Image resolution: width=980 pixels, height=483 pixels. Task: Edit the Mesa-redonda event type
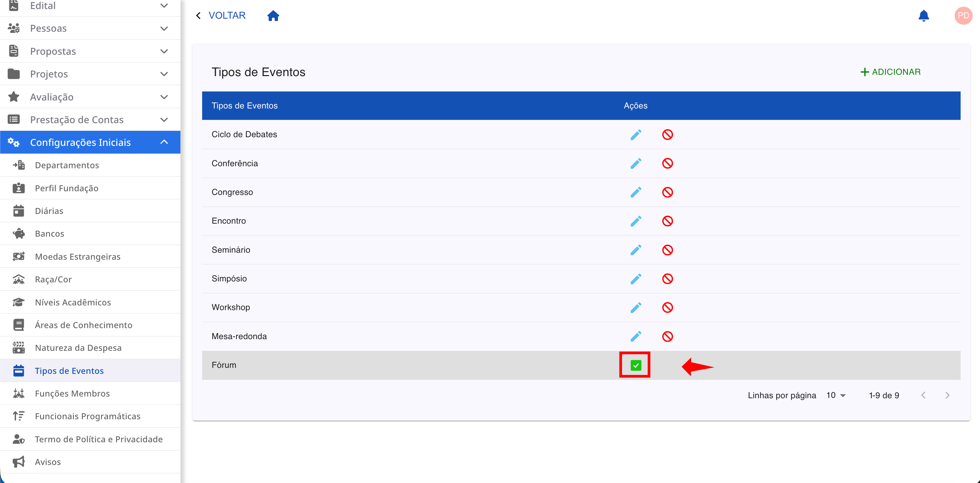(636, 336)
